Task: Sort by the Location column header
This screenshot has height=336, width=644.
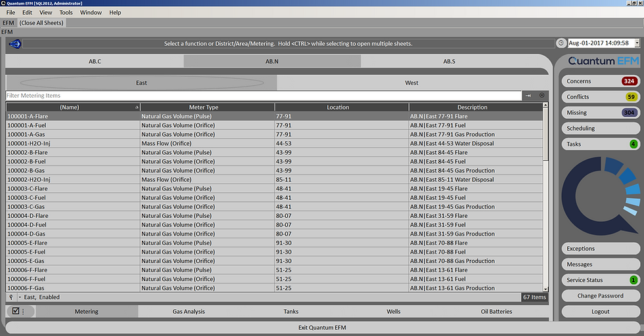Action: [341, 107]
